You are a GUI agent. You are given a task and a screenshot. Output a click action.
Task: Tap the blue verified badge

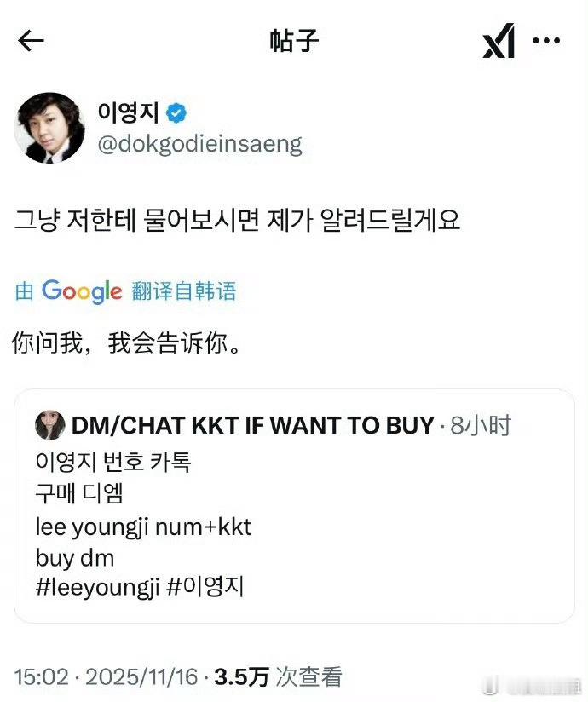[176, 112]
